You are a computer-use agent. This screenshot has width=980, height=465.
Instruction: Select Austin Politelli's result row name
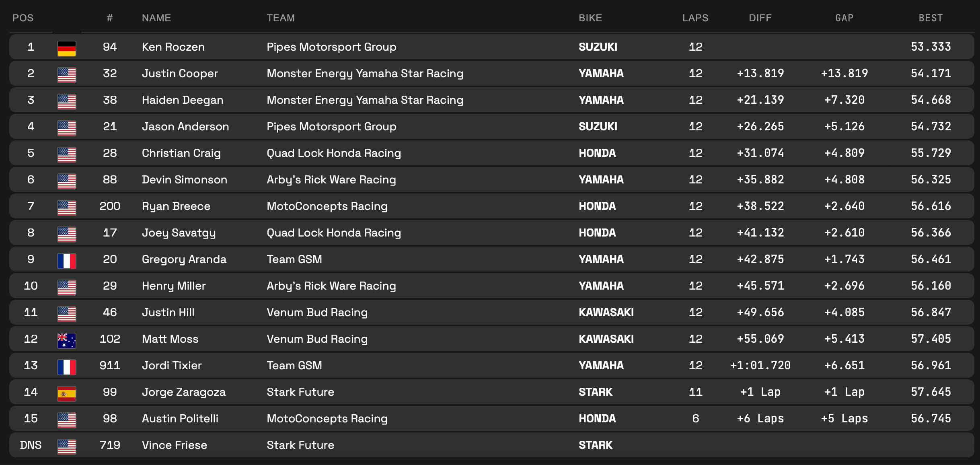tap(180, 419)
